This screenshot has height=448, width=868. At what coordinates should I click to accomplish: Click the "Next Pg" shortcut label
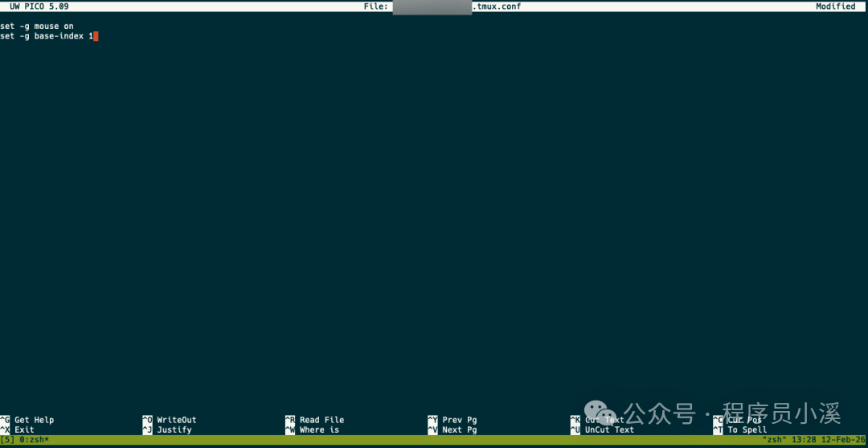tap(460, 430)
